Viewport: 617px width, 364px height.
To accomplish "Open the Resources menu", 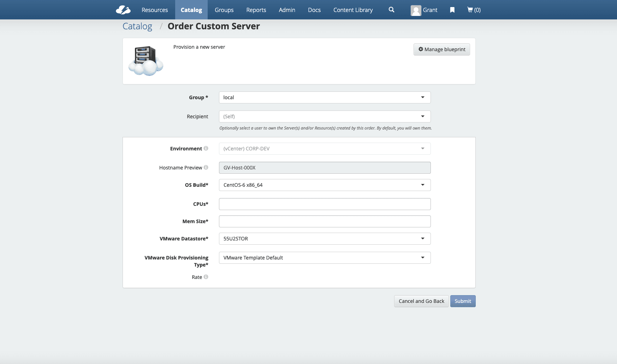I will tap(155, 10).
